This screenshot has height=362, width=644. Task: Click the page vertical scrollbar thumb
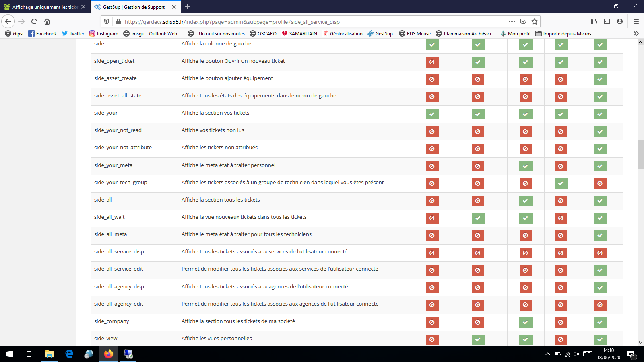click(640, 154)
